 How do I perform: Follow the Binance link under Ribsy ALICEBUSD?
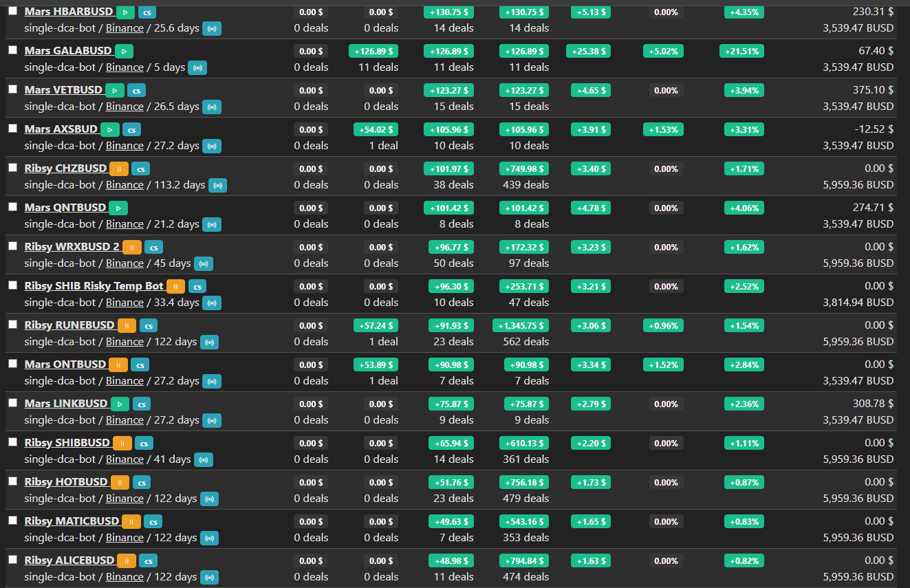click(124, 577)
